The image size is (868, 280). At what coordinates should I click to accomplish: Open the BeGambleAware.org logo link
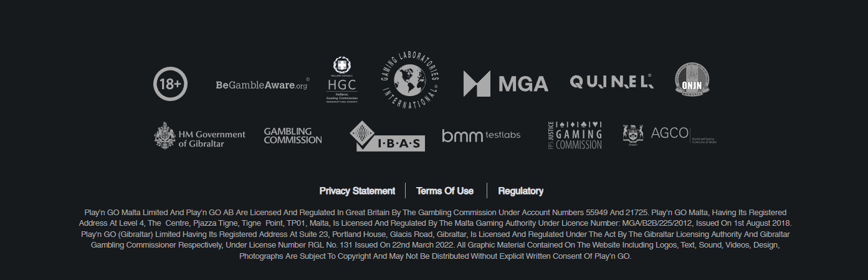pos(262,85)
